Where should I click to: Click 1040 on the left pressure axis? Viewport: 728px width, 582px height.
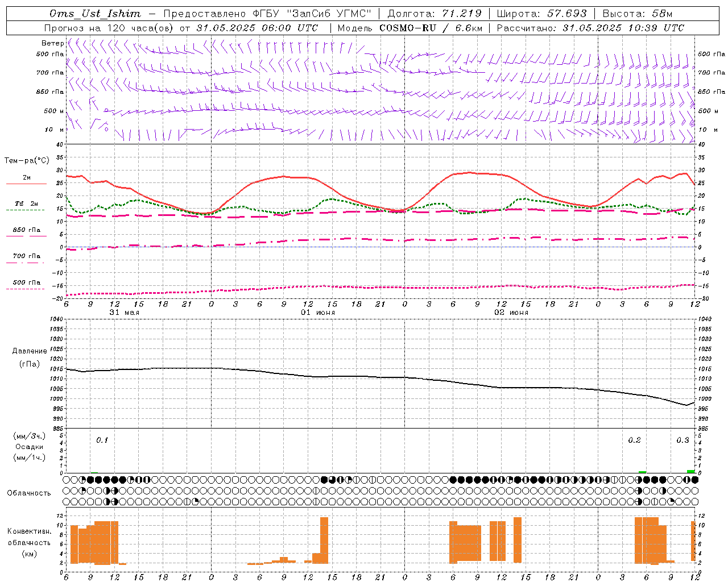[56, 319]
